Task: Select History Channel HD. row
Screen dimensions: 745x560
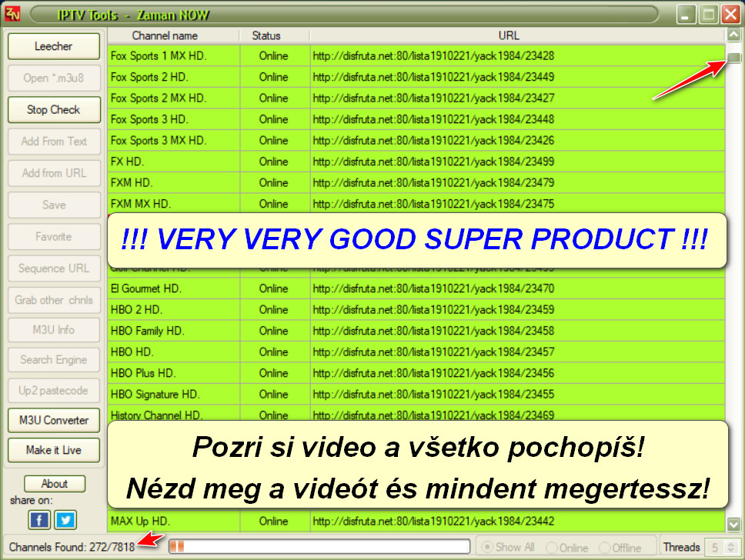Action: tap(416, 413)
